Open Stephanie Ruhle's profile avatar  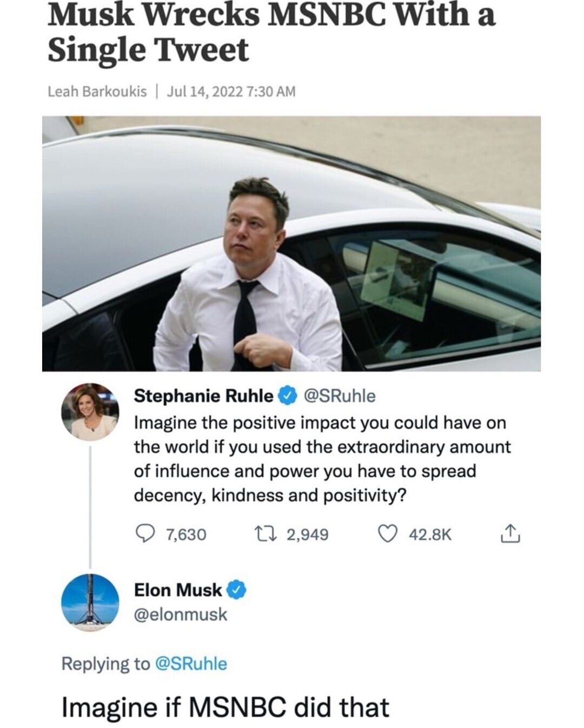click(90, 411)
